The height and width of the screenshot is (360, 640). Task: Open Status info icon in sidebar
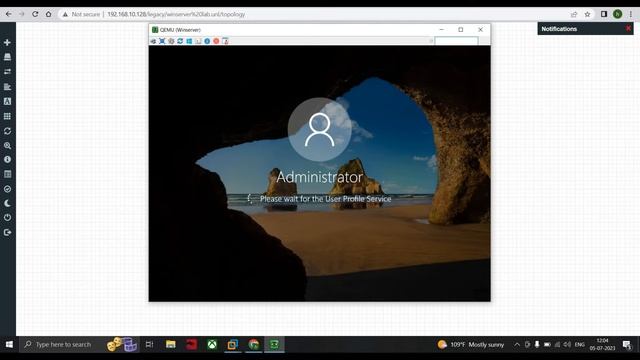pos(7,160)
